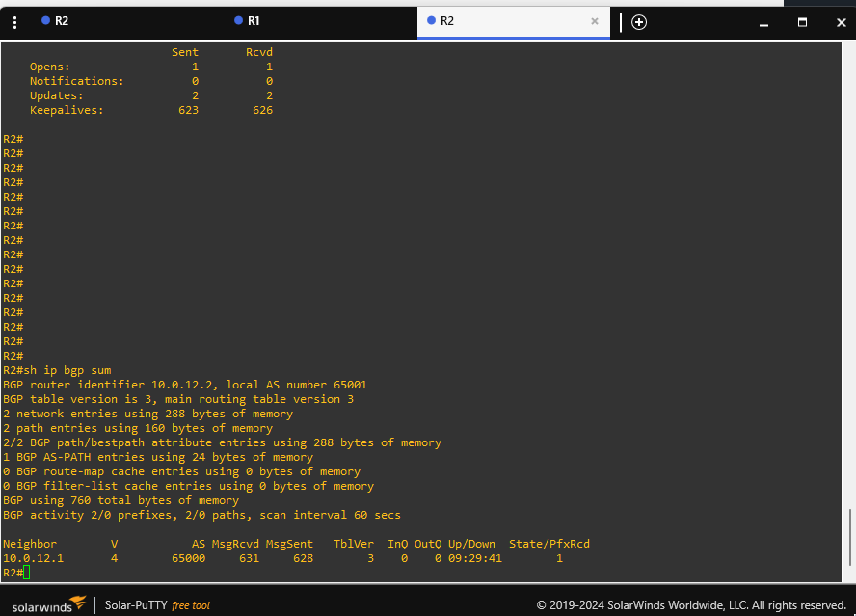Image resolution: width=856 pixels, height=616 pixels.
Task: Click the MsgRcvd value 631
Action: click(x=249, y=558)
